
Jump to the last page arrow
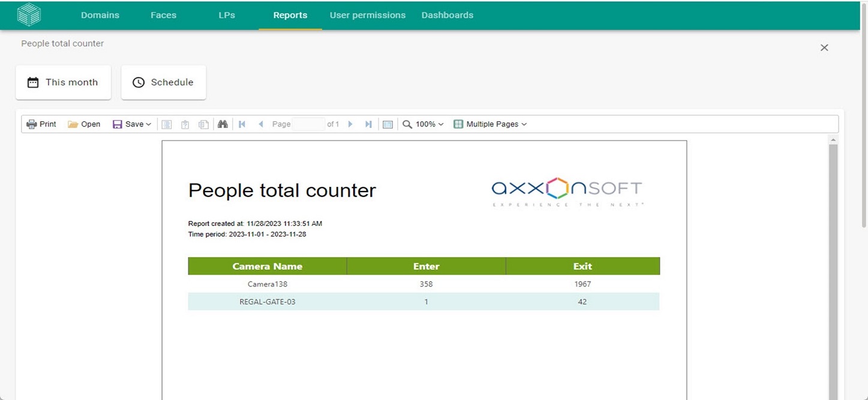coord(368,124)
